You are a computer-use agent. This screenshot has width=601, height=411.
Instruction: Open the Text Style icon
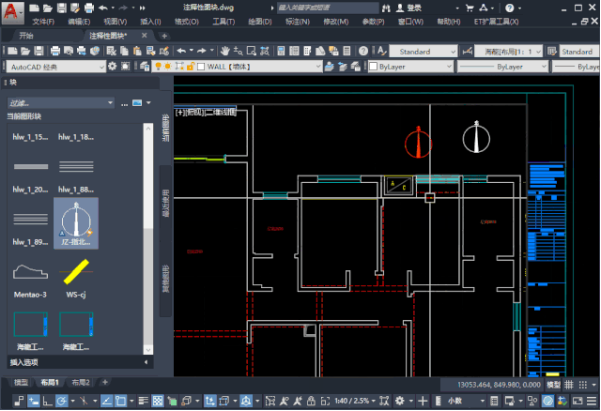381,51
